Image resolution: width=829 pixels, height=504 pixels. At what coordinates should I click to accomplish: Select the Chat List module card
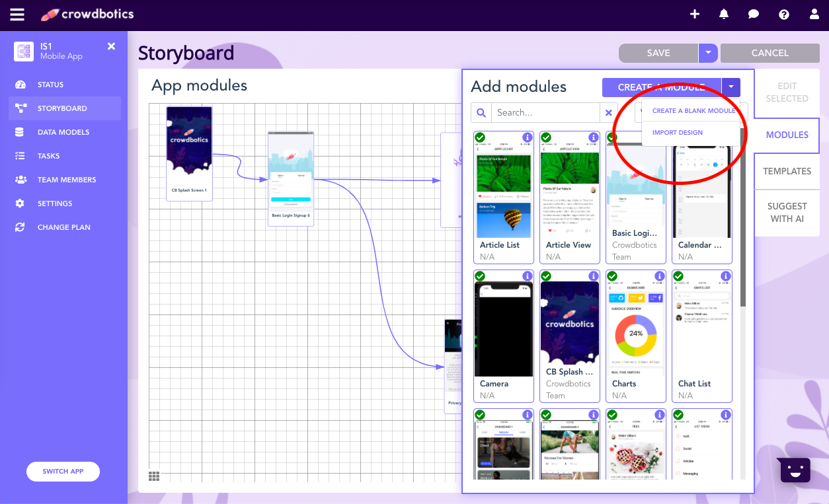click(x=702, y=336)
